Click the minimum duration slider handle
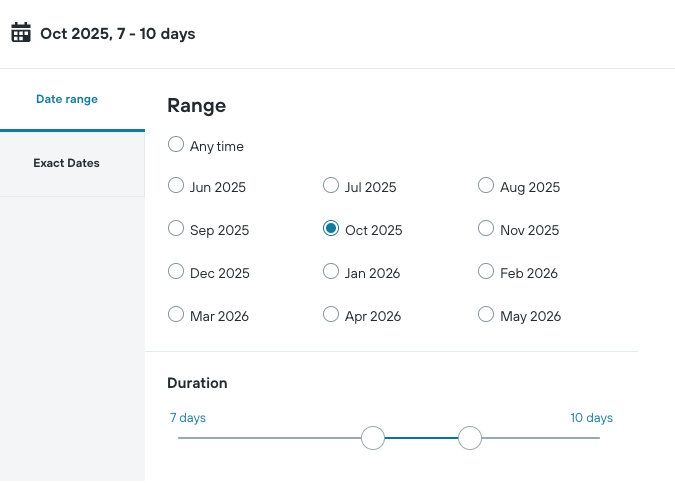This screenshot has height=483, width=675. coord(373,438)
